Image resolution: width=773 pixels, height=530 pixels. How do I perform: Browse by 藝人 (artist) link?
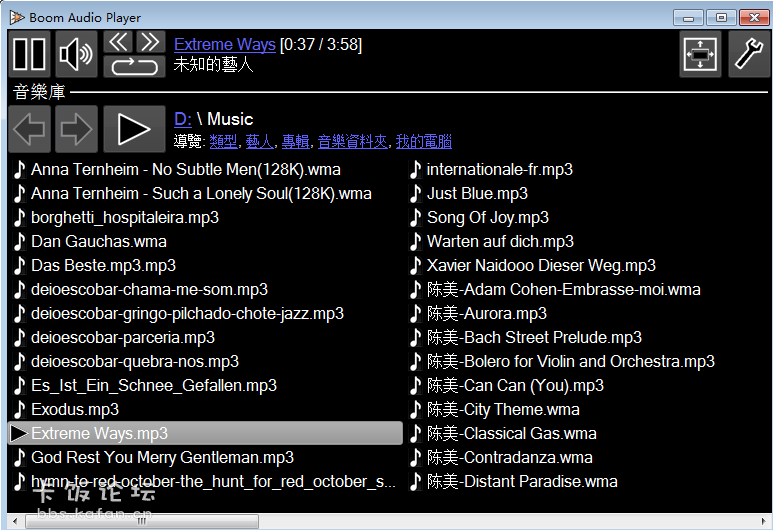pyautogui.click(x=259, y=141)
